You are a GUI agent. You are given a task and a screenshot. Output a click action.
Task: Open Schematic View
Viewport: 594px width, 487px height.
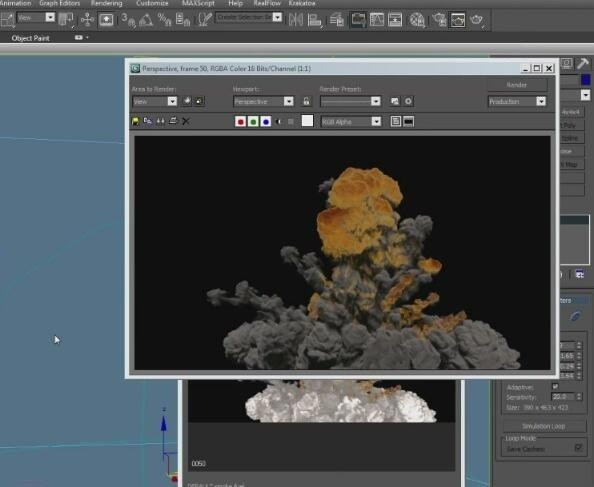(395, 20)
